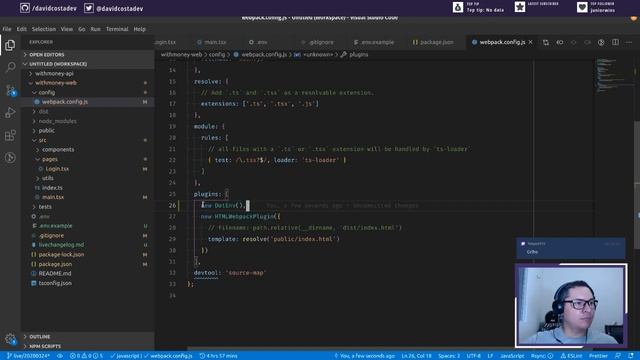
Task: Click the Prettier status bar item
Action: click(x=598, y=356)
